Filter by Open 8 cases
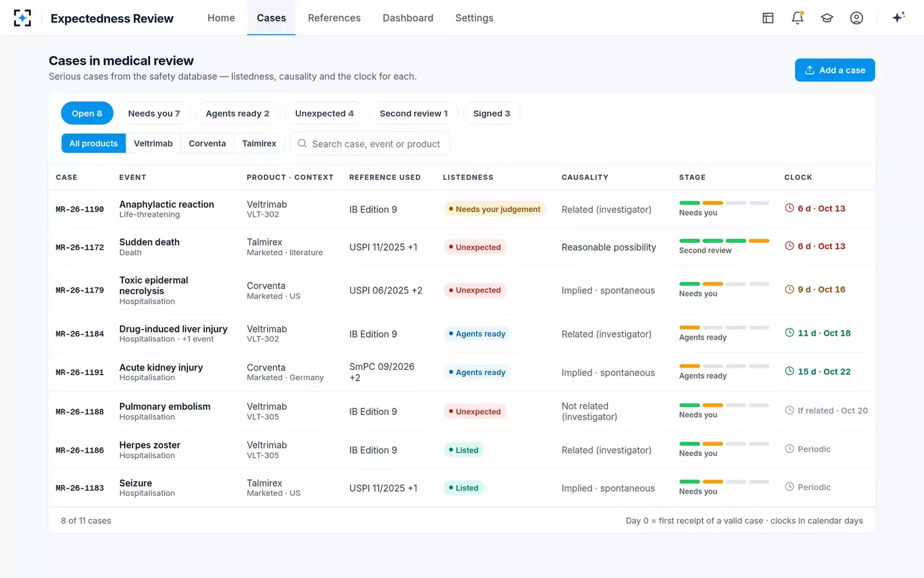The height and width of the screenshot is (578, 924). (x=87, y=113)
